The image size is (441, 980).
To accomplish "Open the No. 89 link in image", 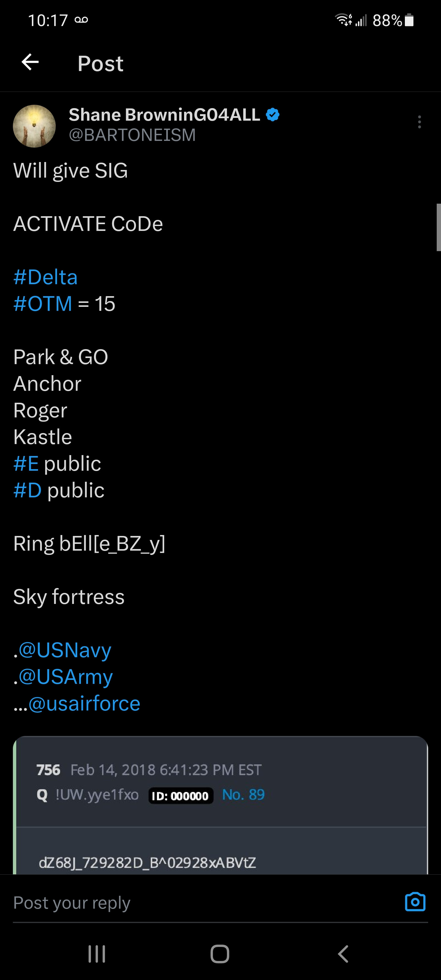I will point(243,794).
